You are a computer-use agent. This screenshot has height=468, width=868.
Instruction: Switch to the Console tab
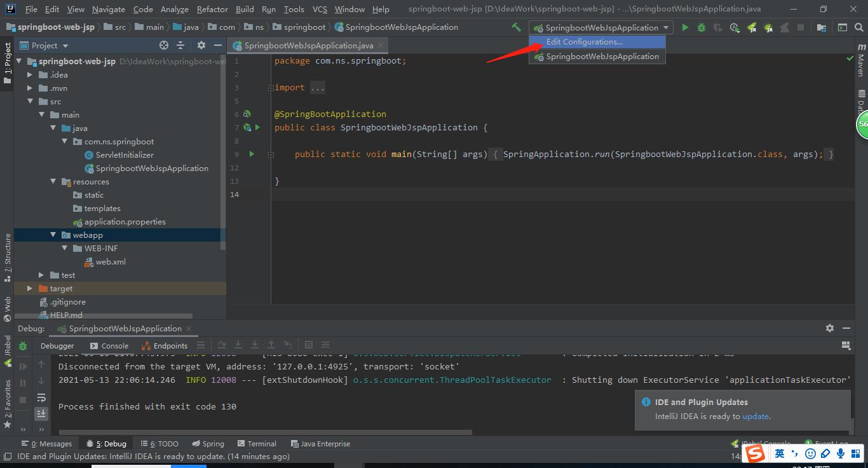(109, 345)
